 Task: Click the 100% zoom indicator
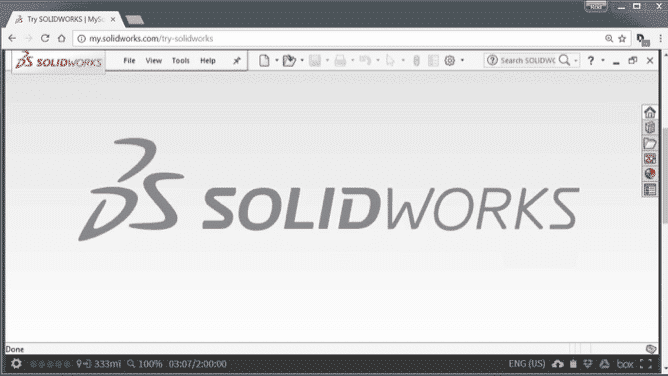coord(145,364)
